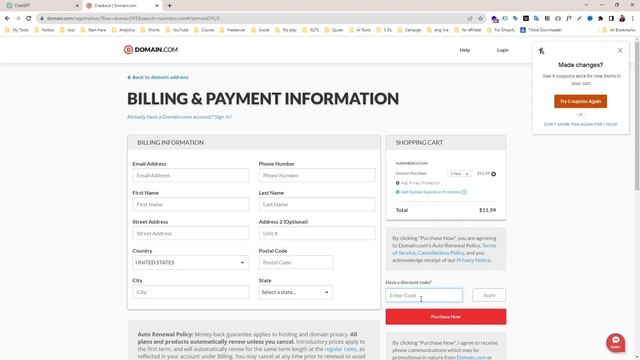This screenshot has height=360, width=640.
Task: Close the coupon popup with X
Action: point(620,51)
